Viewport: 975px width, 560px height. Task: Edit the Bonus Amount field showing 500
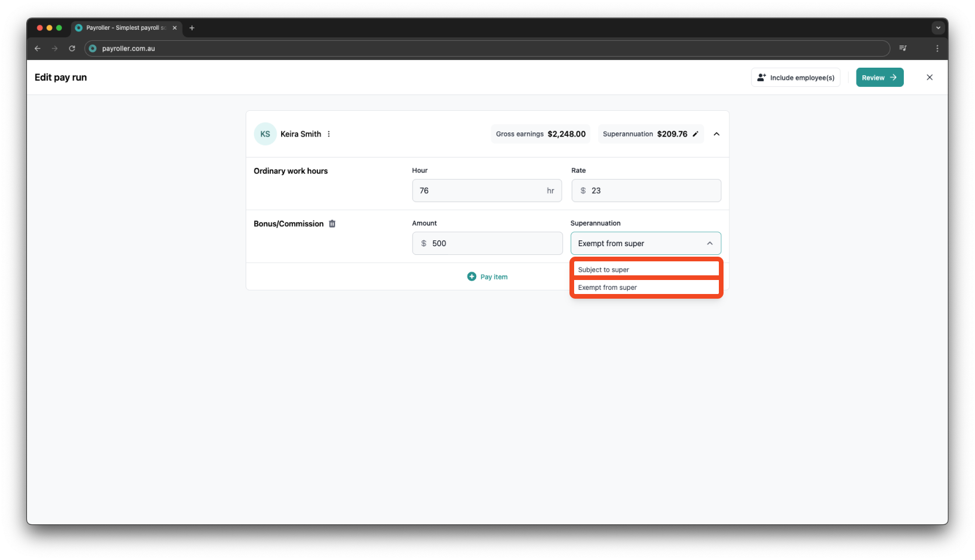tap(487, 243)
